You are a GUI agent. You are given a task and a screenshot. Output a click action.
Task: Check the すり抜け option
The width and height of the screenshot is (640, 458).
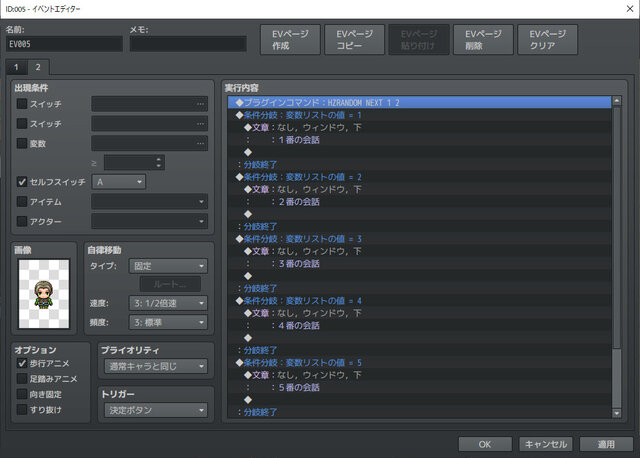(22, 409)
